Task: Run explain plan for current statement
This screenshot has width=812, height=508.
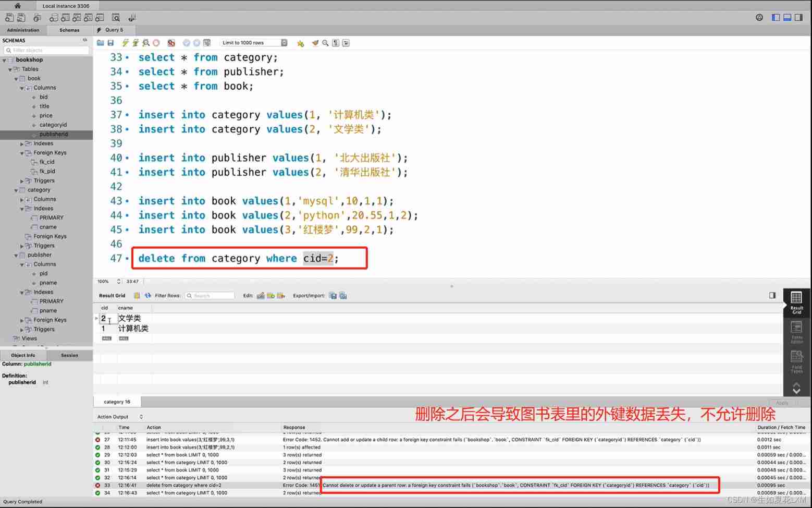Action: coord(146,43)
